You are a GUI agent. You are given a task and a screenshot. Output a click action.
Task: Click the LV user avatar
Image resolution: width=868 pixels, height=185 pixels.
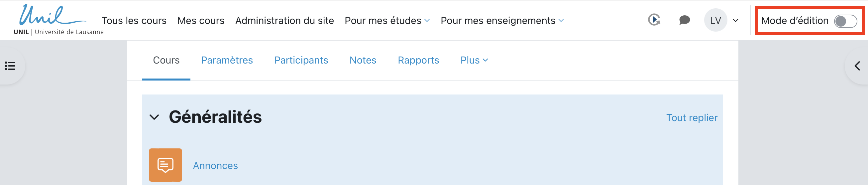715,20
